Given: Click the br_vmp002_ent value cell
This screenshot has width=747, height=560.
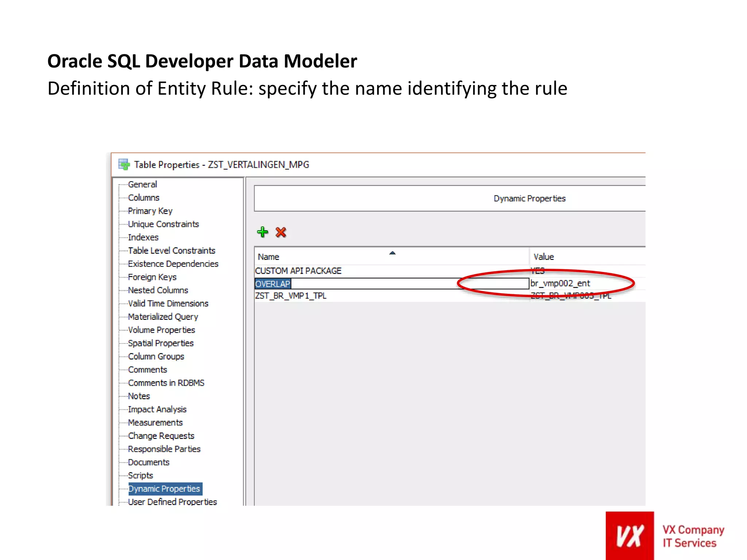Looking at the screenshot, I should tap(587, 284).
